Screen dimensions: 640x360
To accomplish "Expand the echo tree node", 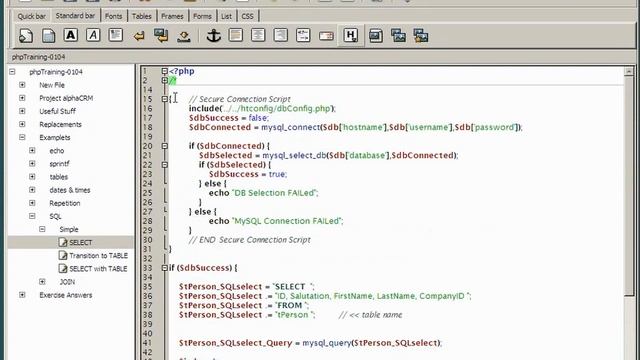I will [x=32, y=151].
